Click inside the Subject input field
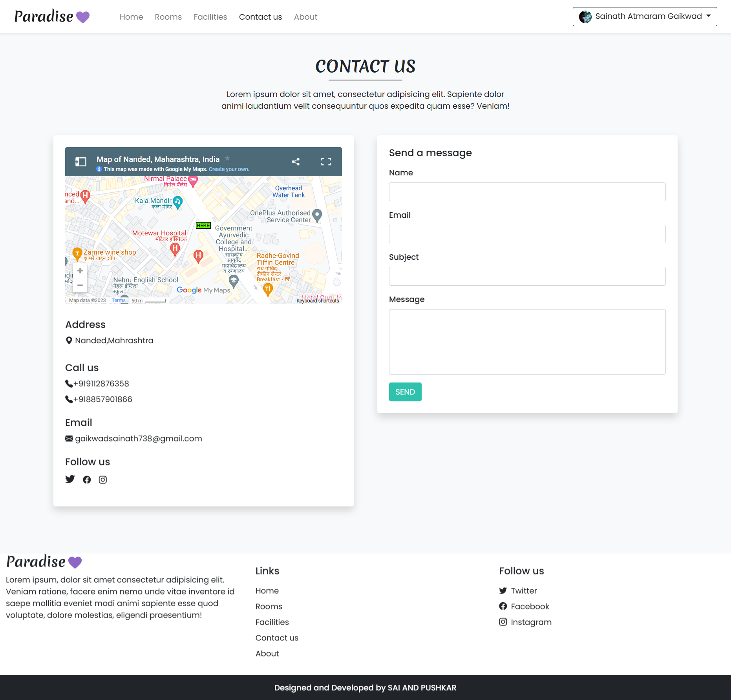This screenshot has height=700, width=731. [527, 276]
